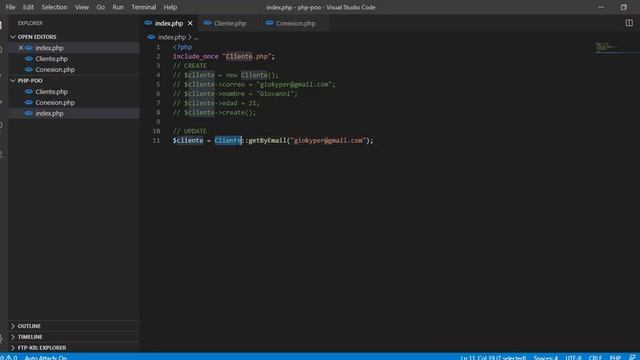Open the Selection menu
This screenshot has height=360, width=640.
pyautogui.click(x=54, y=7)
